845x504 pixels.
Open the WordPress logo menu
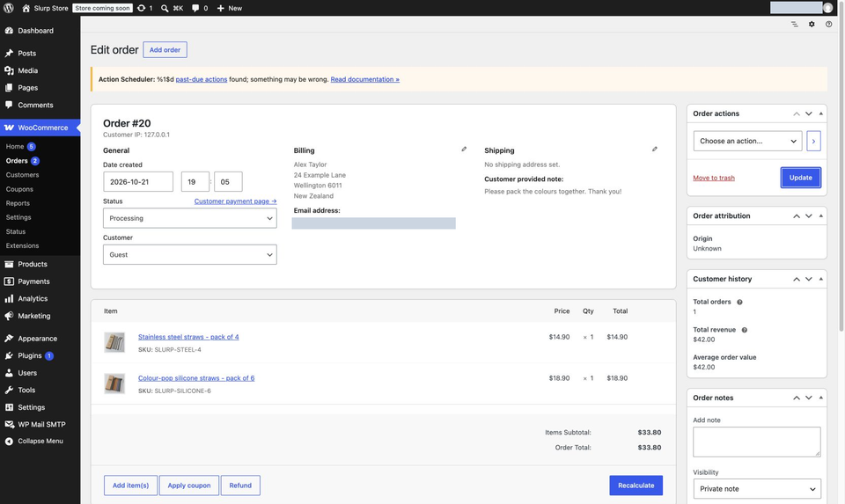point(9,8)
